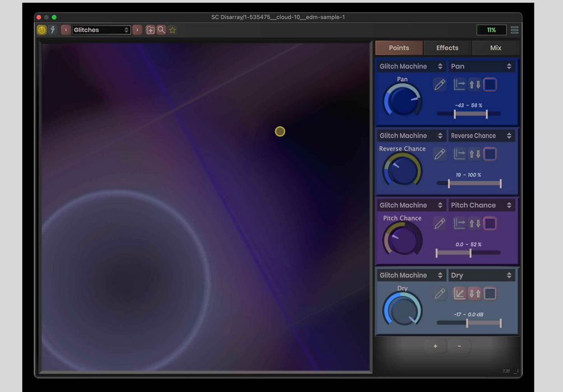The width and height of the screenshot is (563, 392).
Task: Switch to the Mix tab
Action: (496, 48)
